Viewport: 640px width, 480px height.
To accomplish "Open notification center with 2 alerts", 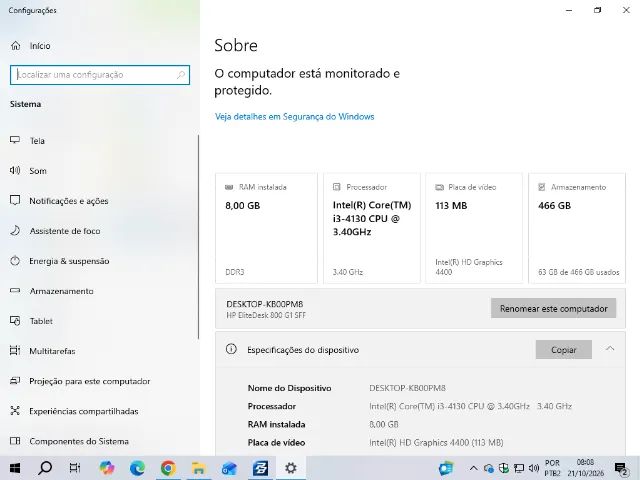I will click(x=621, y=469).
